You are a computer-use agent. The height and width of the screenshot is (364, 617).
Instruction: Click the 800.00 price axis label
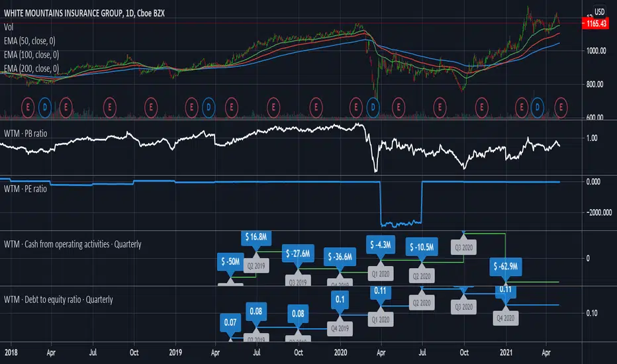click(x=594, y=84)
